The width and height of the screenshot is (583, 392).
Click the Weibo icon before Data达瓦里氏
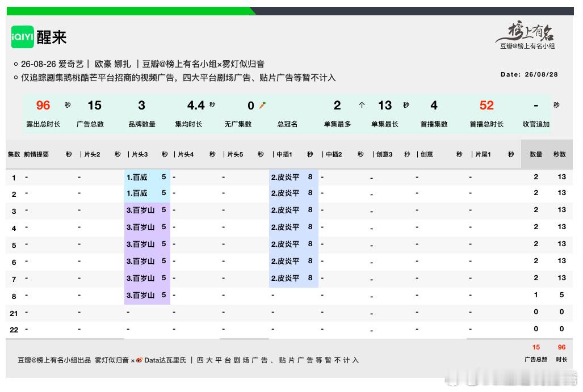pos(139,360)
